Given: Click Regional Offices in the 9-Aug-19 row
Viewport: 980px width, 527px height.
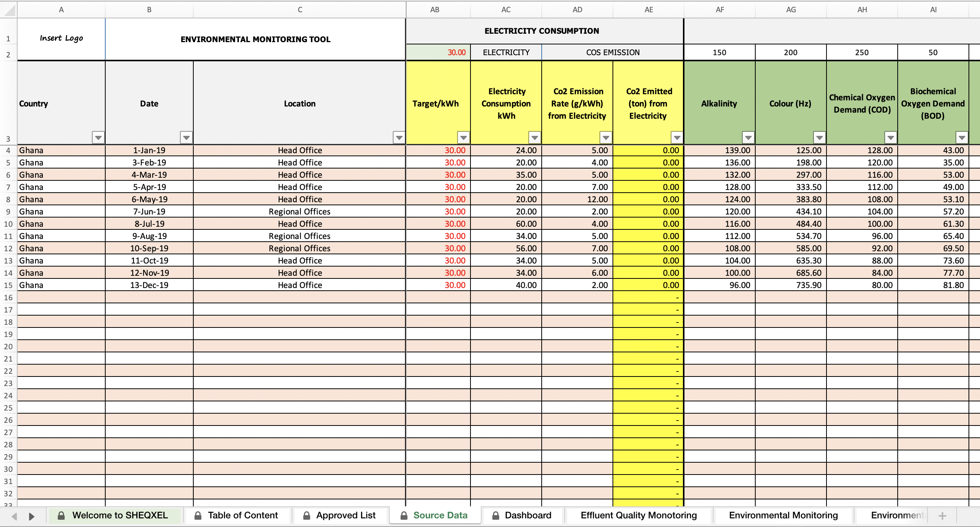Looking at the screenshot, I should [300, 236].
